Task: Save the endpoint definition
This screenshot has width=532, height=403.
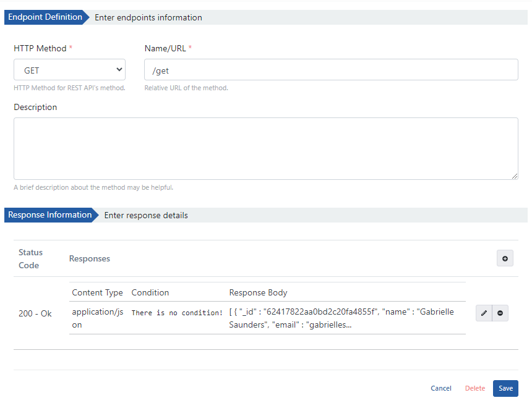Action: (505, 388)
